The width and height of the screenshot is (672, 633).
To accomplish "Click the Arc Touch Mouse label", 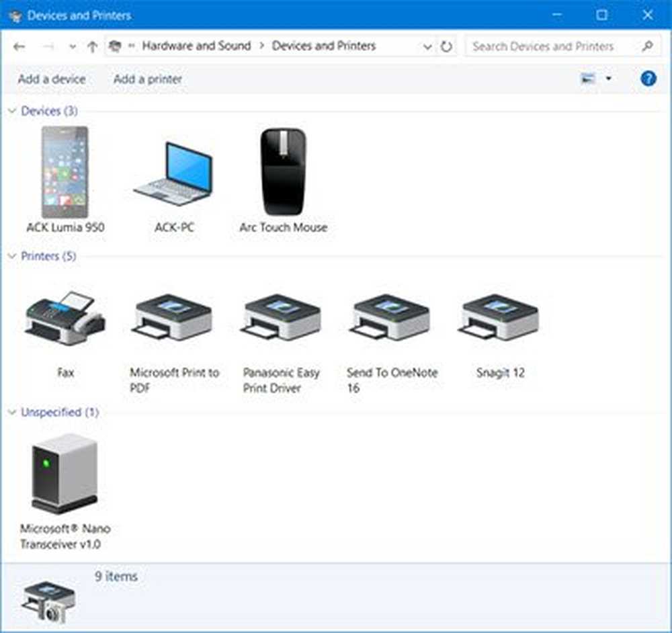I will pos(284,227).
